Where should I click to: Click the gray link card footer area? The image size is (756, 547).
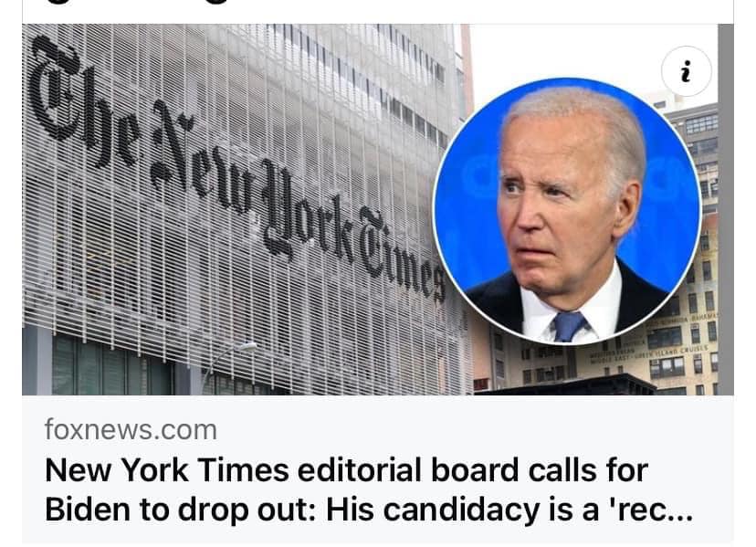[378, 469]
